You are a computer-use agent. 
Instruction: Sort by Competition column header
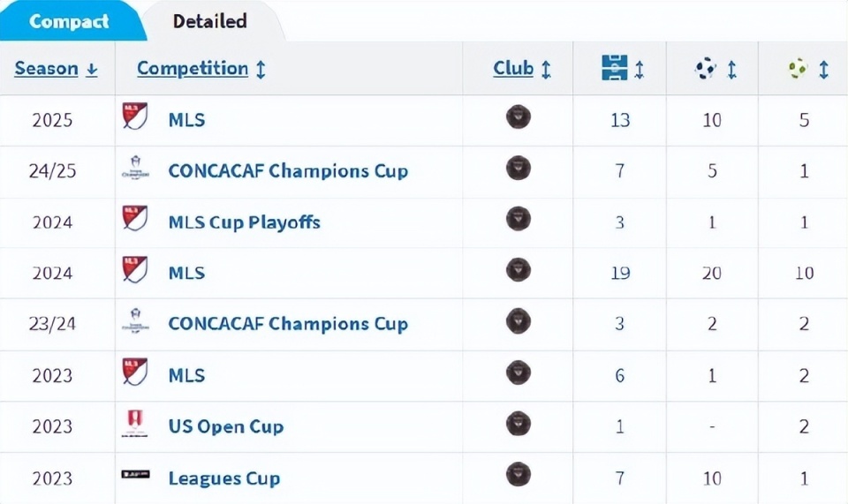[x=193, y=69]
